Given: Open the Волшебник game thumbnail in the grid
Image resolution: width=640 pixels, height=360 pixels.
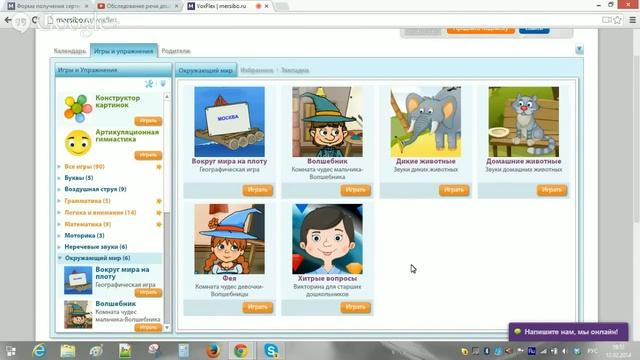Looking at the screenshot, I should tap(327, 122).
